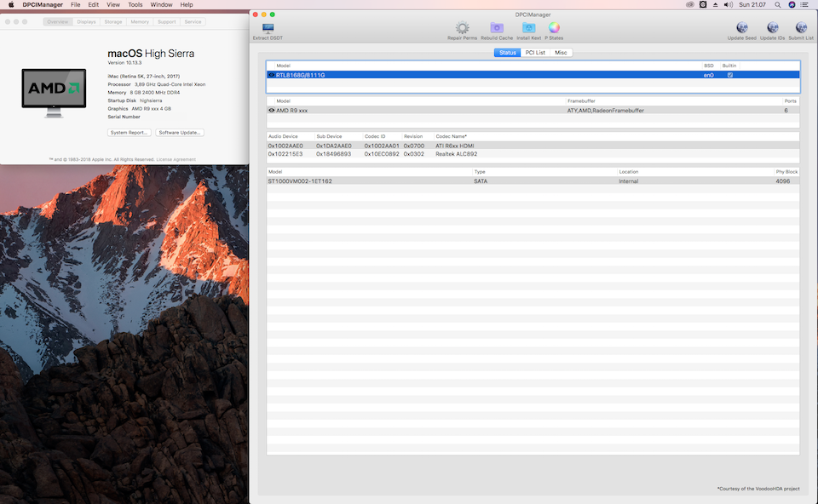Open the Window menu in the menu bar
The width and height of the screenshot is (818, 504).
point(161,5)
